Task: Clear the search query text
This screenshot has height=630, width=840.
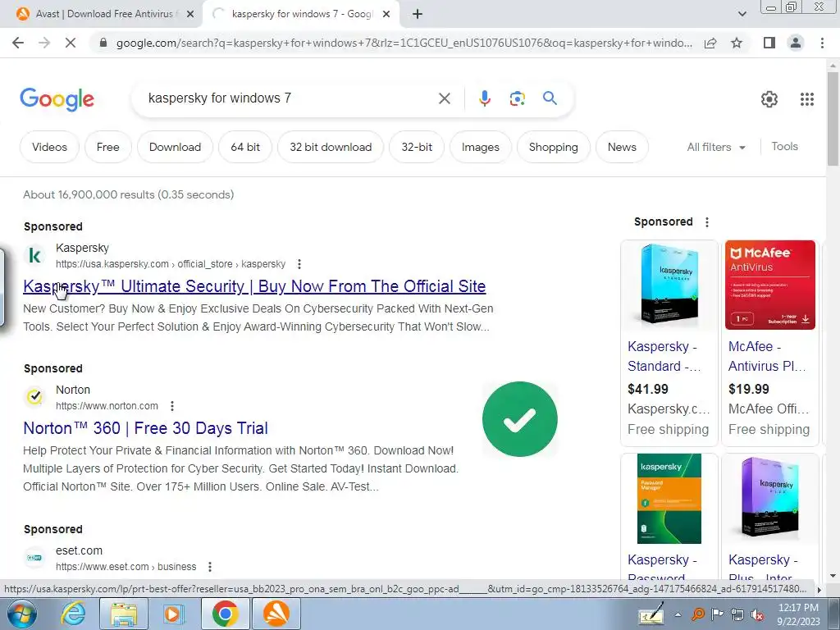Action: 444,98
